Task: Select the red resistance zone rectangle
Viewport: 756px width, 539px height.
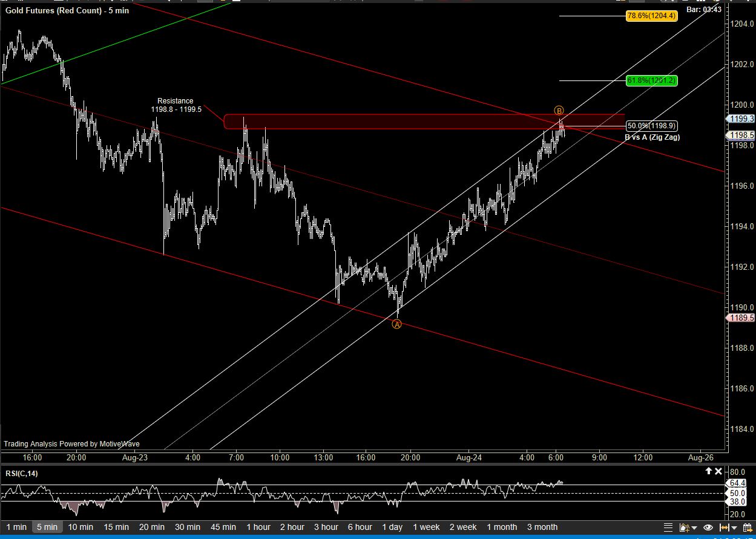Action: point(424,122)
